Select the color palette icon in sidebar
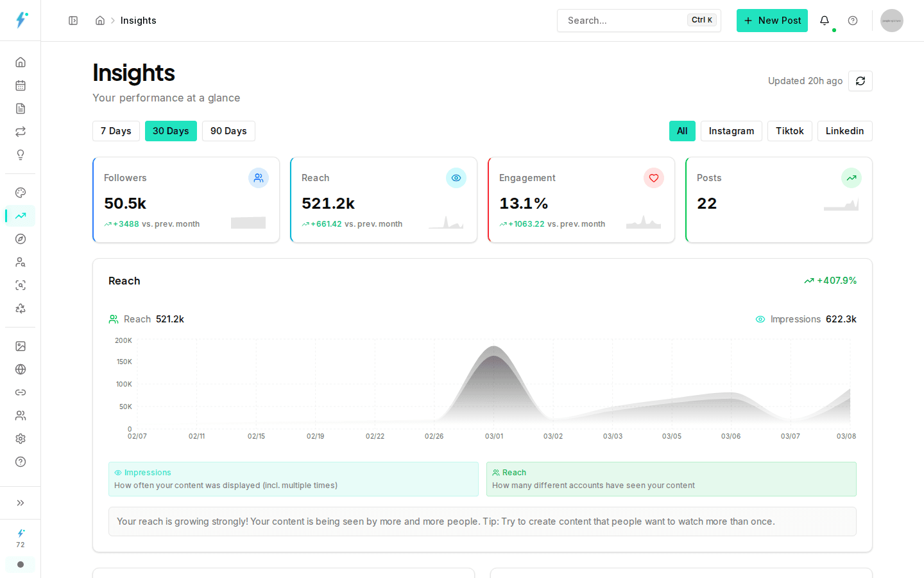Screen dimensions: 924x578 (20, 192)
